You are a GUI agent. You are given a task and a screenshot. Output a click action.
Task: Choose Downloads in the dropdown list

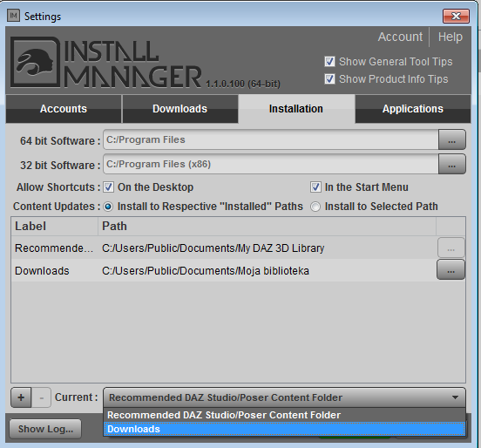(x=284, y=429)
